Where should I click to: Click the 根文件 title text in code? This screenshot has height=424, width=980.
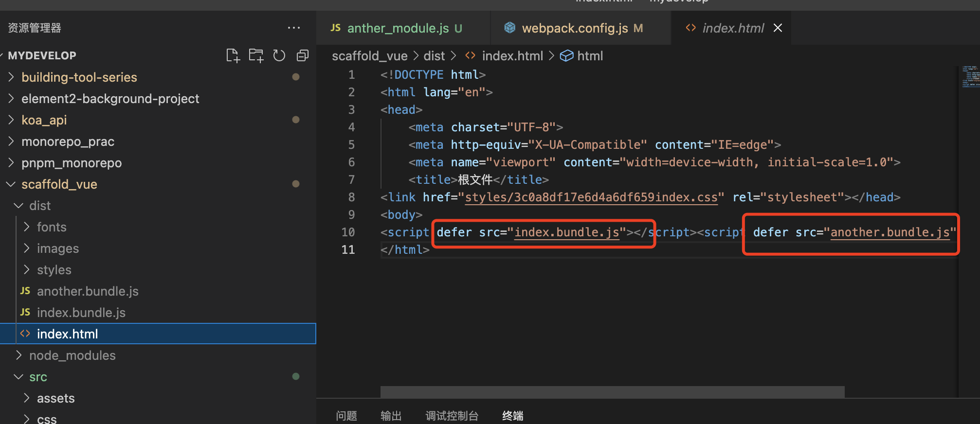click(475, 180)
